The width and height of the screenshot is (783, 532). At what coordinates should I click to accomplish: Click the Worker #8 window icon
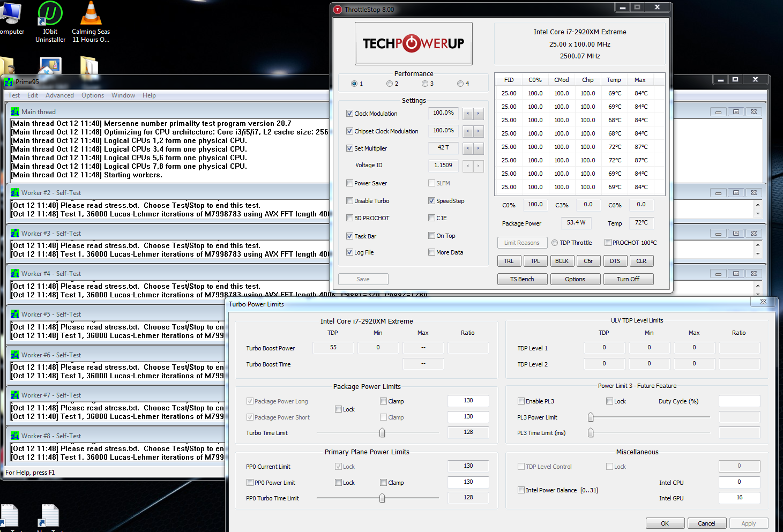(15, 436)
